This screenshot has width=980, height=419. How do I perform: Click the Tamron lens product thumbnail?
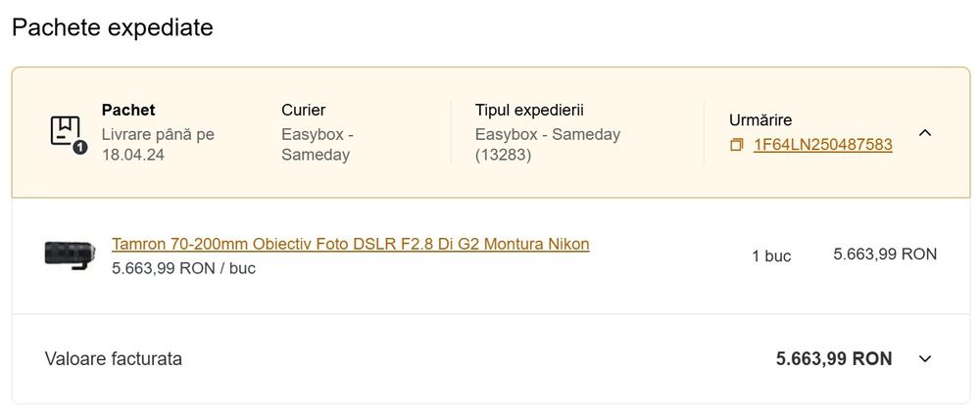tap(70, 255)
